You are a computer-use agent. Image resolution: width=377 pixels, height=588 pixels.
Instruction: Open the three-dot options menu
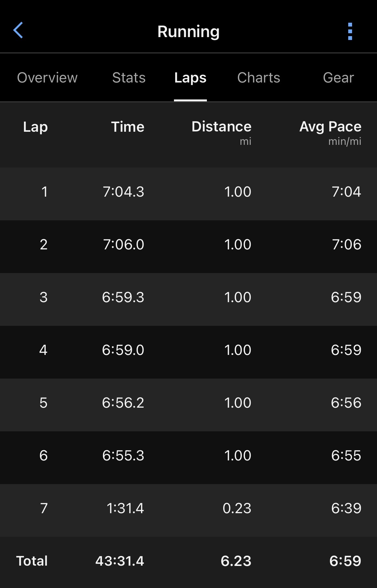(350, 31)
